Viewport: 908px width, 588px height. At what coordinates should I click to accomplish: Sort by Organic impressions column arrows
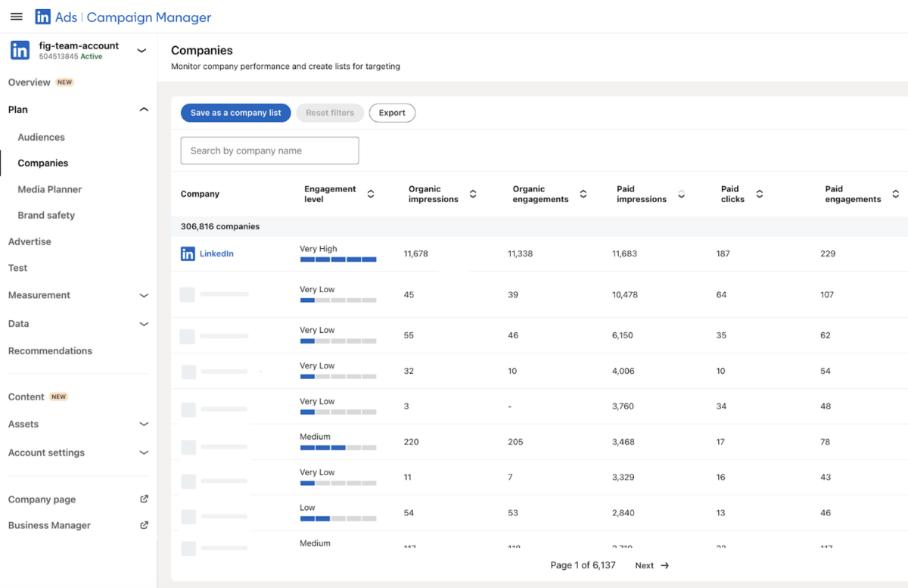pyautogui.click(x=473, y=194)
